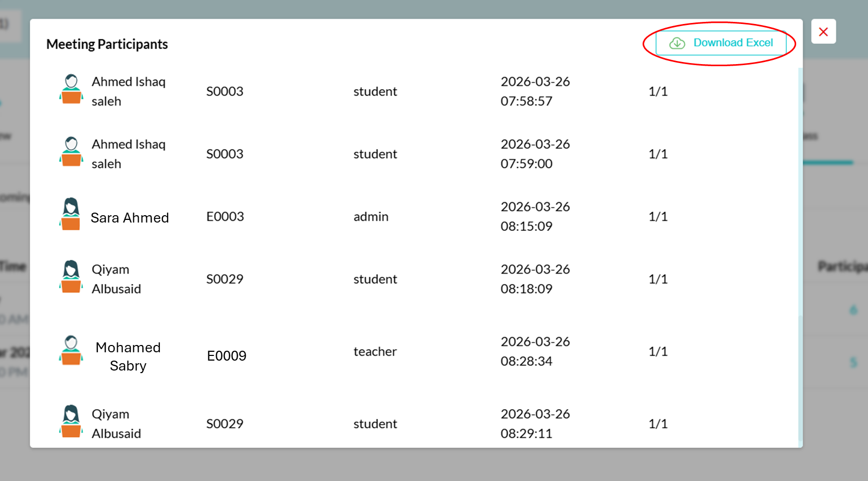Select 1/1 count in Mohamed Sabry's row
Viewport: 868px width, 481px height.
coord(658,351)
